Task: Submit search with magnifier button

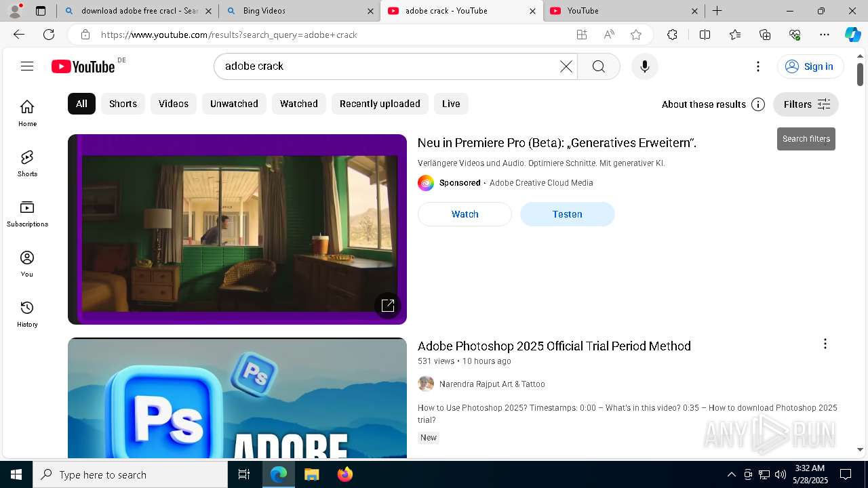Action: [598, 66]
